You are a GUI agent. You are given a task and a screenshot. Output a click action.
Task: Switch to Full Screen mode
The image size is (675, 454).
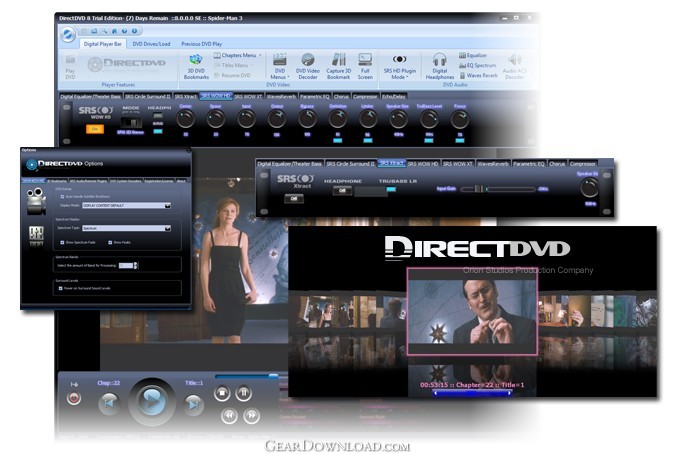365,66
